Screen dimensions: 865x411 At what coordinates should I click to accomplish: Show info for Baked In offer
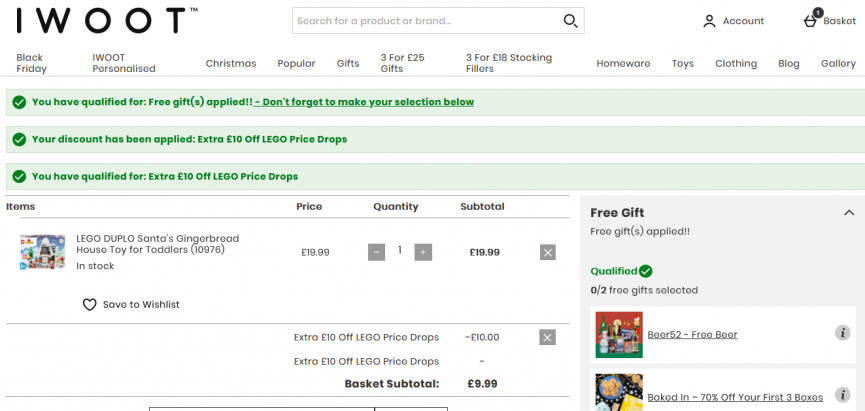click(842, 395)
